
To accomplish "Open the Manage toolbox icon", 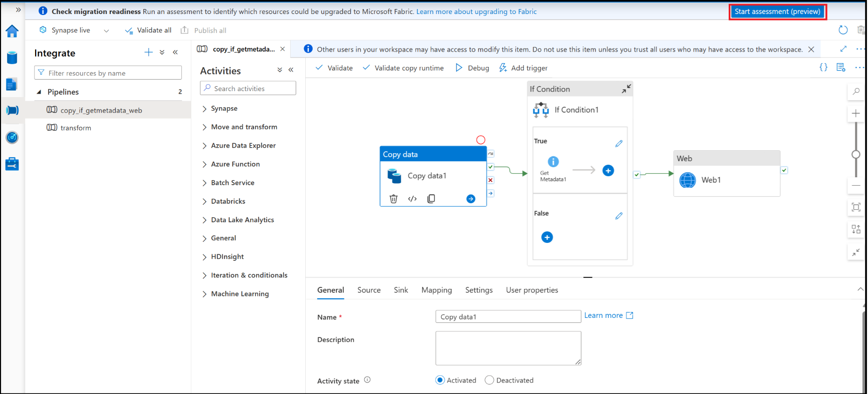I will tap(12, 164).
